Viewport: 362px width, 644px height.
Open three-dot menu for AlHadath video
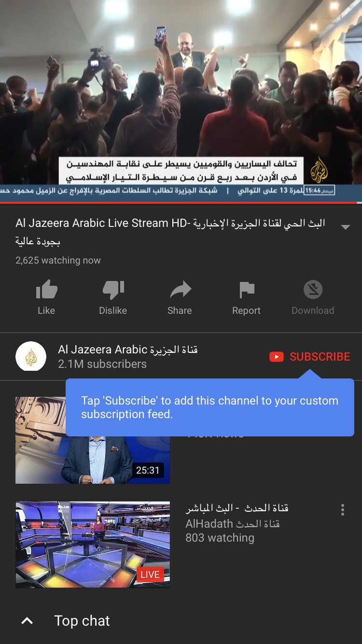[342, 510]
